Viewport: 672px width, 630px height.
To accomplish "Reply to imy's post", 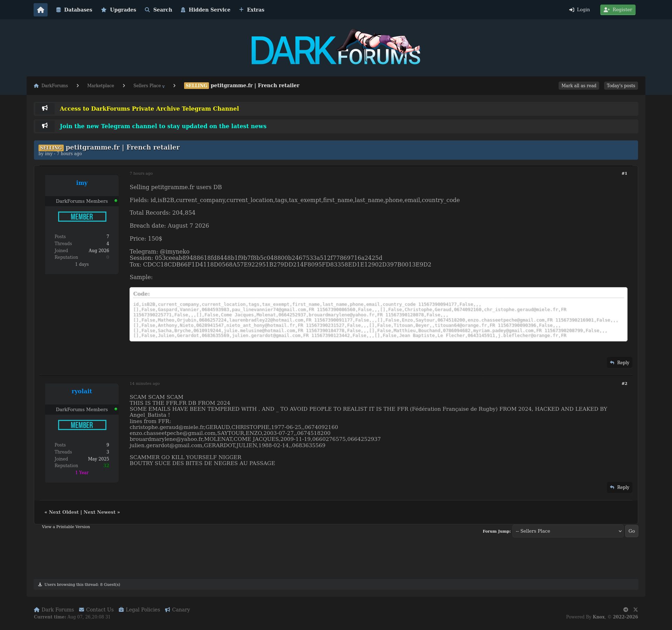I will [x=619, y=363].
